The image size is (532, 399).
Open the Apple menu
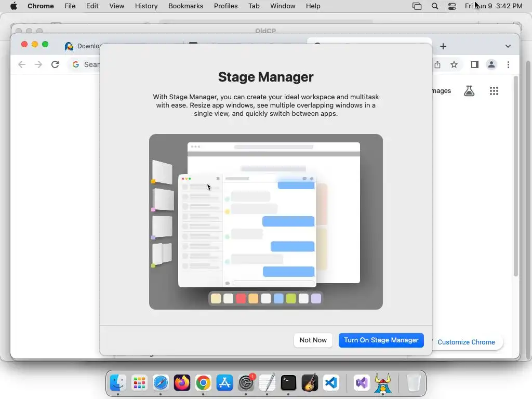(14, 6)
